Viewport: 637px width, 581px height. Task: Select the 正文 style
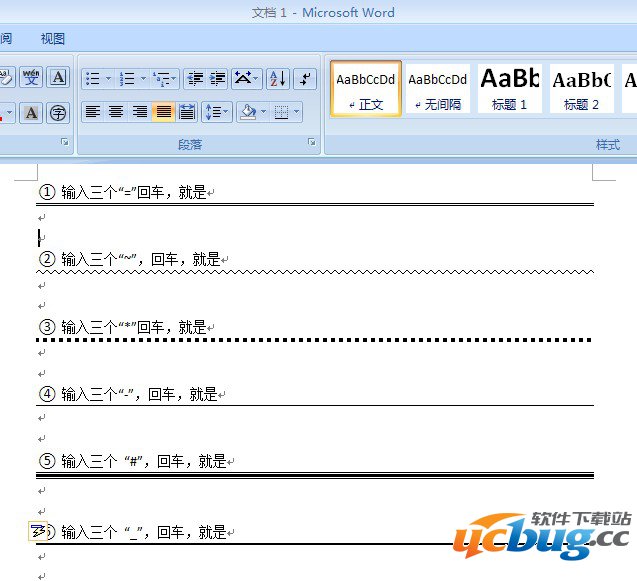point(366,89)
